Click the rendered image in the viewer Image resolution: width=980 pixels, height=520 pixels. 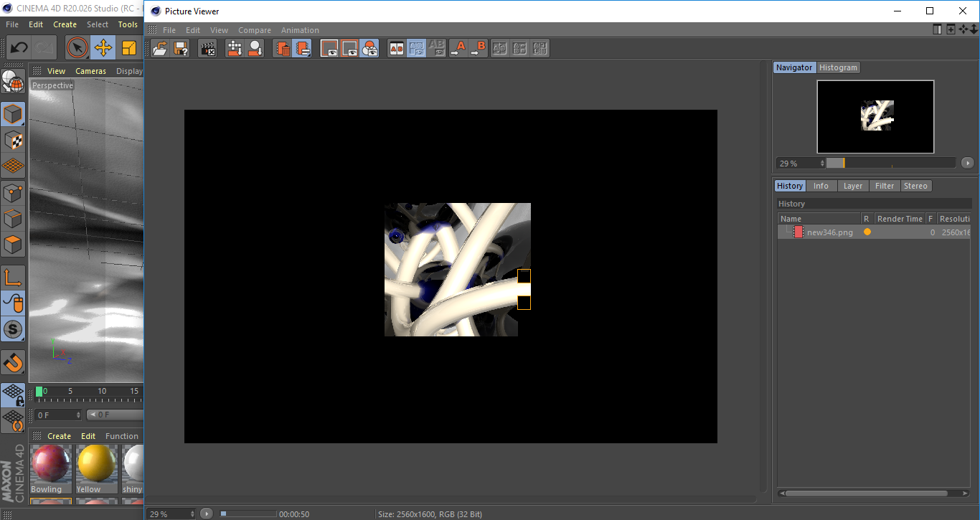tap(457, 270)
